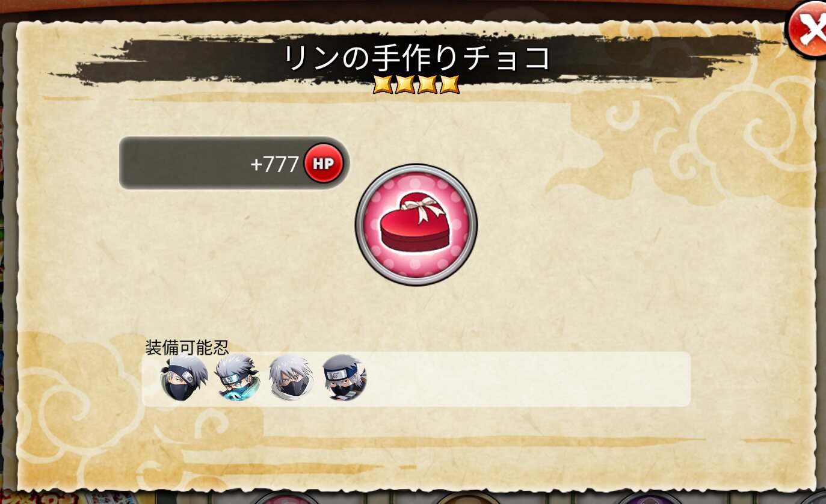
Task: Tap the third gold rarity star
Action: pyautogui.click(x=427, y=84)
